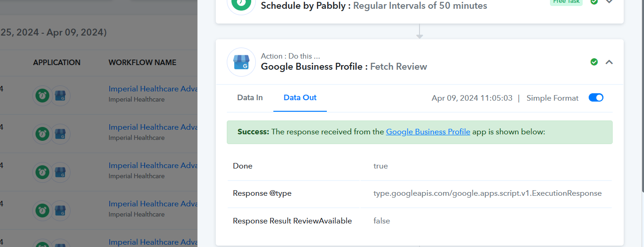The height and width of the screenshot is (247, 644).
Task: Collapse the Fetch Review action step
Action: 609,62
